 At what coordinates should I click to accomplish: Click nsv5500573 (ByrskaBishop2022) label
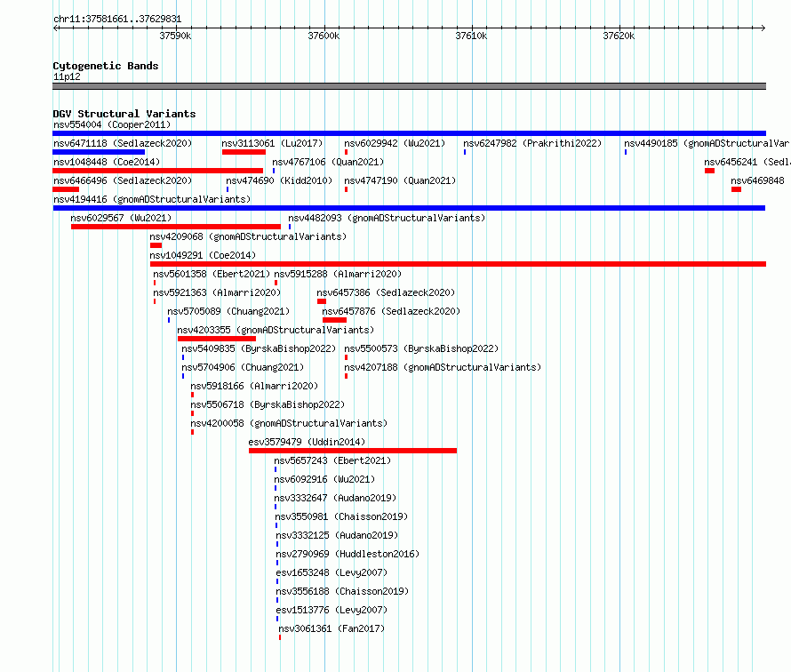(421, 348)
